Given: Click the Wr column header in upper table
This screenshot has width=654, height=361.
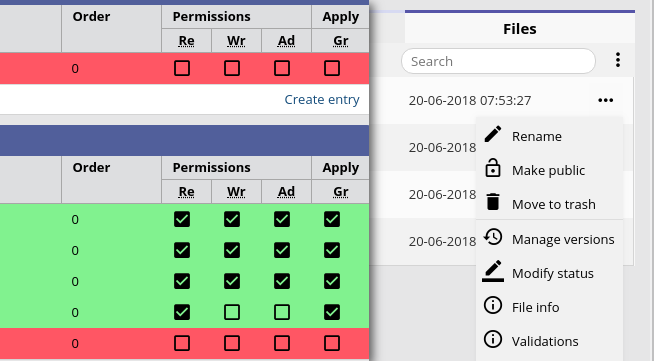Looking at the screenshot, I should click(236, 41).
